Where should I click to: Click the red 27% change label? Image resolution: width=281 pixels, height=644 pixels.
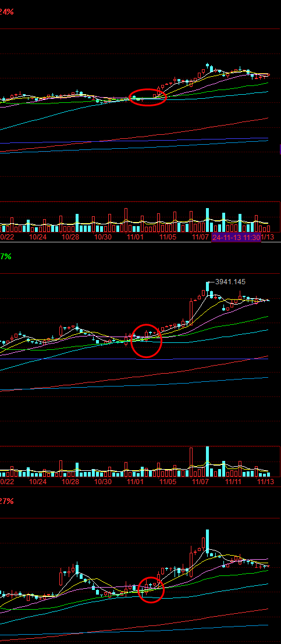pyautogui.click(x=6, y=501)
